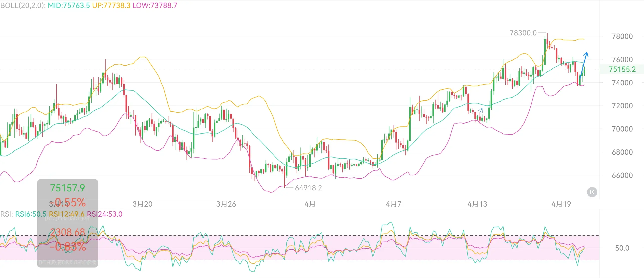Click the BTC price 75157.9 in floating widget
The image size is (644, 278).
67,188
